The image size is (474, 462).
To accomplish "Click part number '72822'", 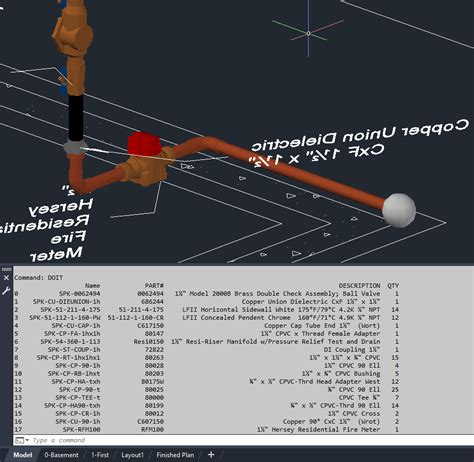I will point(154,350).
